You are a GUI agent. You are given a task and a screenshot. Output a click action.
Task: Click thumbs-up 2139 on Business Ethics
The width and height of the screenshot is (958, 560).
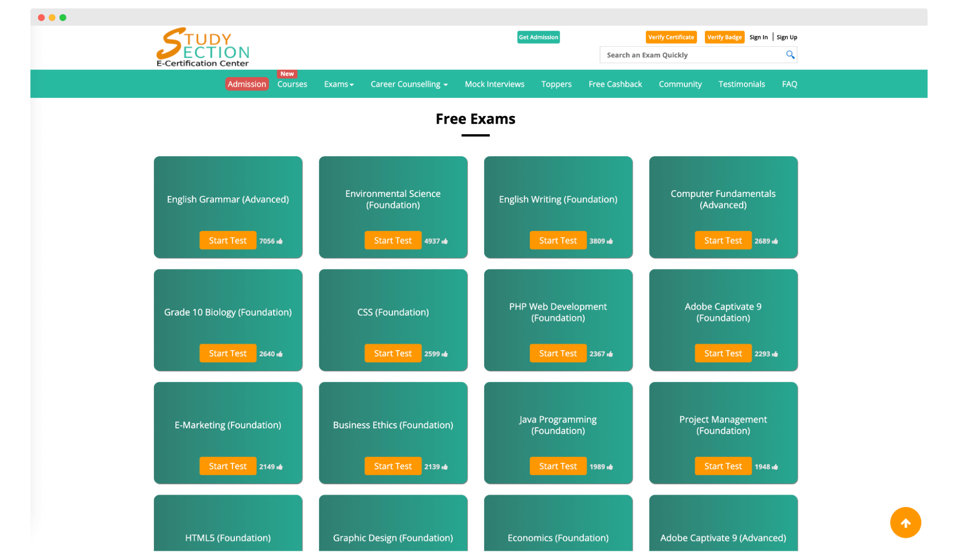(445, 467)
